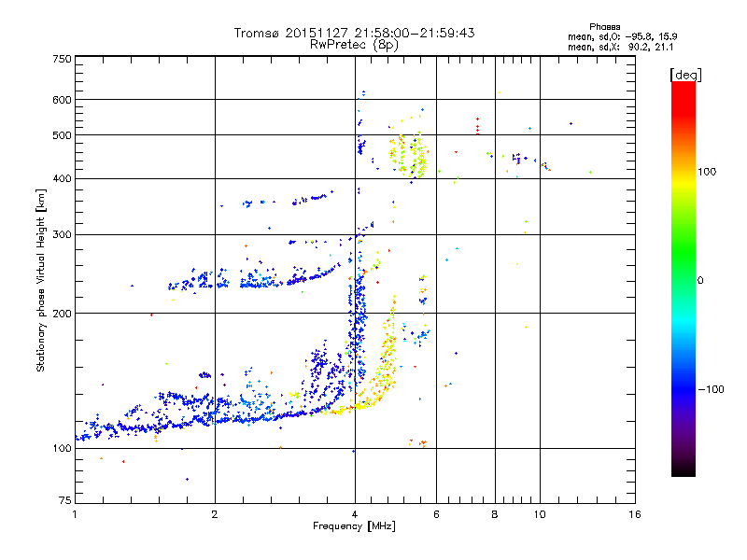Click the y-axis '500' tick label
This screenshot has width=747, height=560.
tap(62, 135)
